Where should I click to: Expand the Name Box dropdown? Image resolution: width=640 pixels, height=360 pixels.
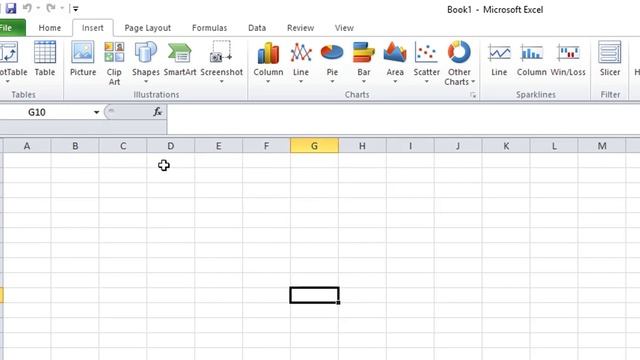tap(96, 112)
